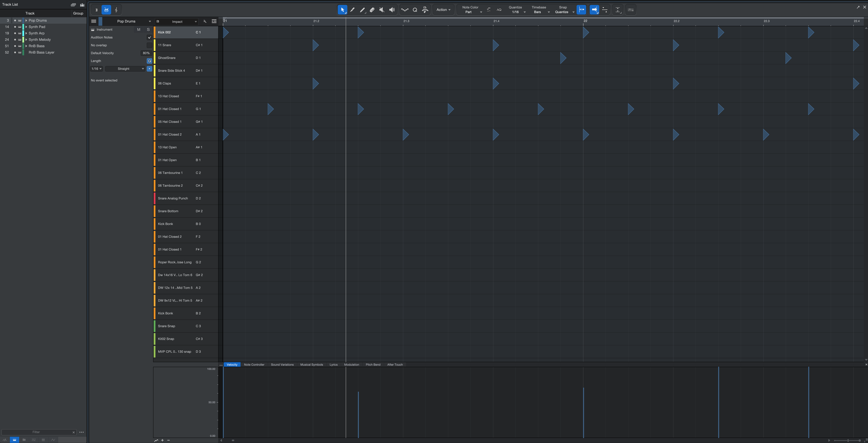Switch to Pitch Bend tab
Viewport: 868px width, 443px height.
pyautogui.click(x=373, y=365)
